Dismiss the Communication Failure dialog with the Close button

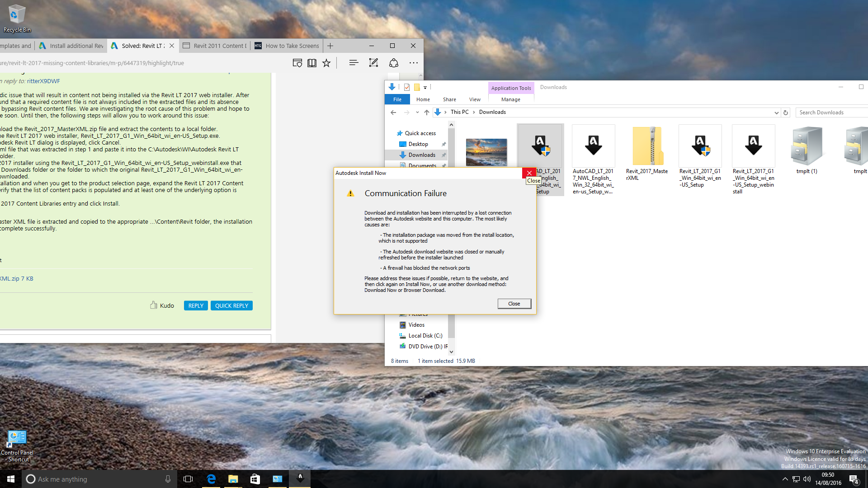pos(514,304)
